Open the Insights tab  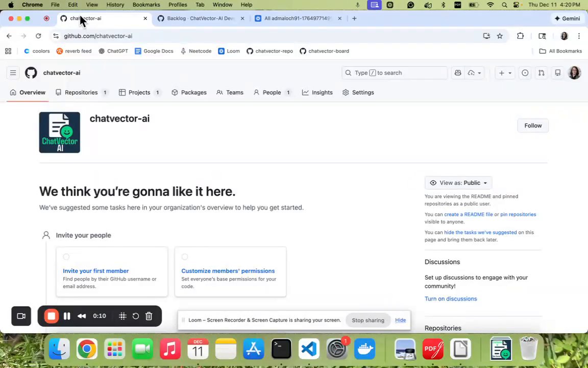317,93
